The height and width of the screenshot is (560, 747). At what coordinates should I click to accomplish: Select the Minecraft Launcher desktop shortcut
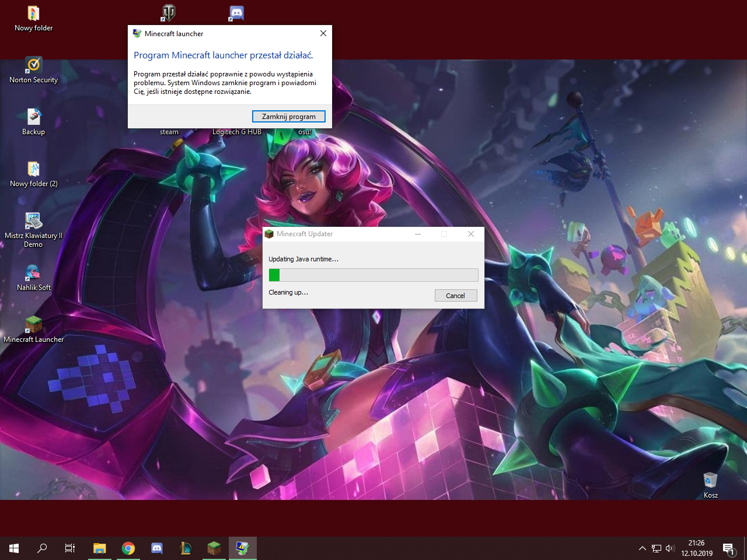(33, 330)
